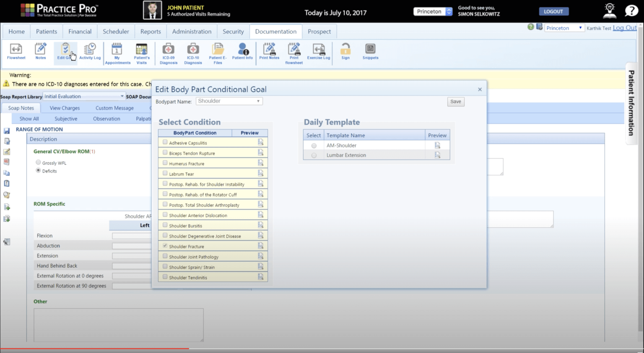Open the Patient Information side panel

click(631, 103)
